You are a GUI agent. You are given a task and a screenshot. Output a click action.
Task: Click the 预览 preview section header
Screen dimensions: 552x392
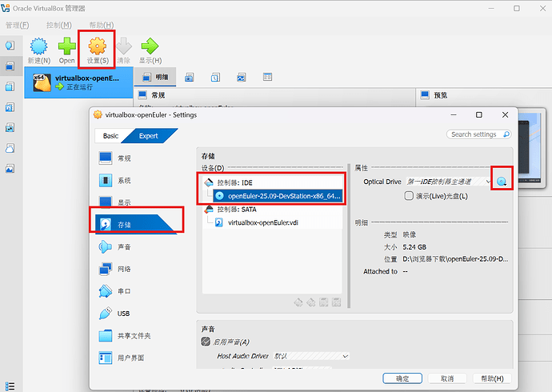440,95
